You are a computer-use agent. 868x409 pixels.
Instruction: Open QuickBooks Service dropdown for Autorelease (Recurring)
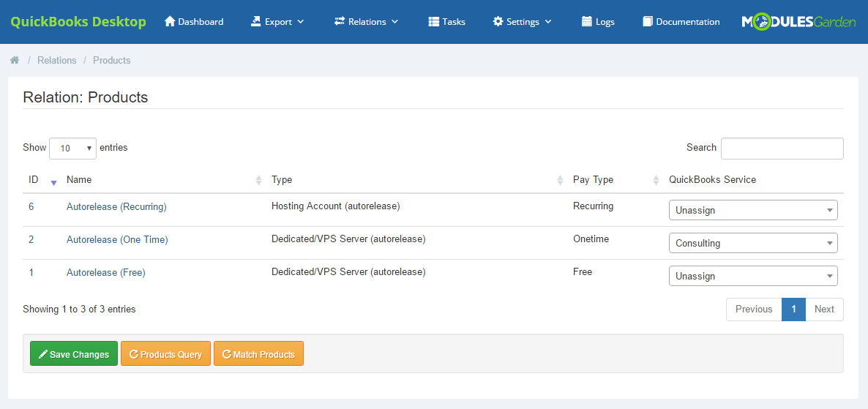[x=753, y=210]
